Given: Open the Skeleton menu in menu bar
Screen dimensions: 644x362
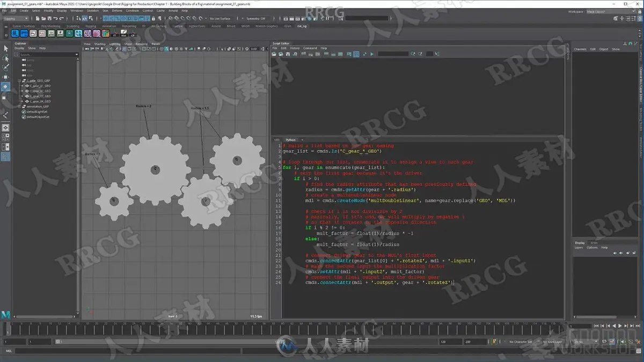Looking at the screenshot, I should tap(92, 10).
